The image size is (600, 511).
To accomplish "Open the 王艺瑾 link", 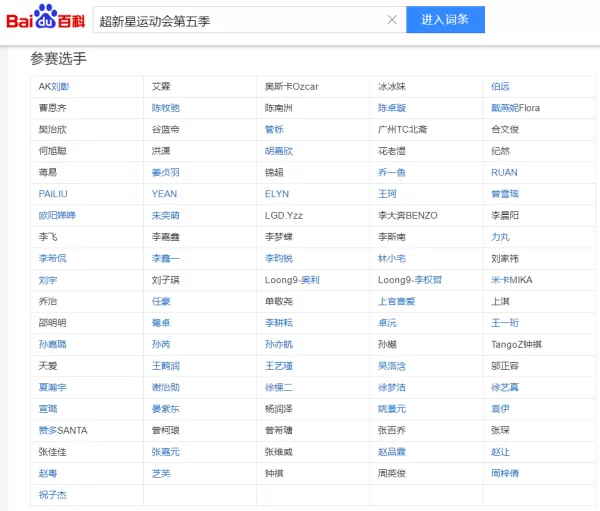I will 279,366.
